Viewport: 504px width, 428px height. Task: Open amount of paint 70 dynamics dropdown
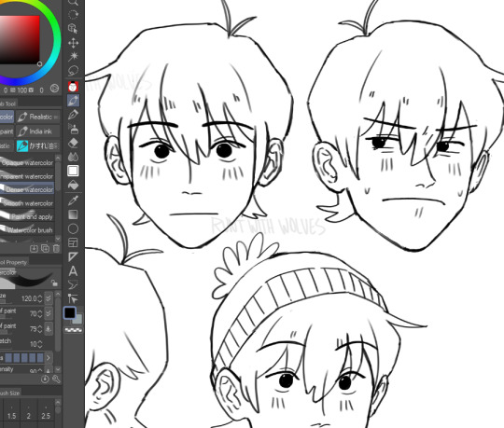point(49,313)
